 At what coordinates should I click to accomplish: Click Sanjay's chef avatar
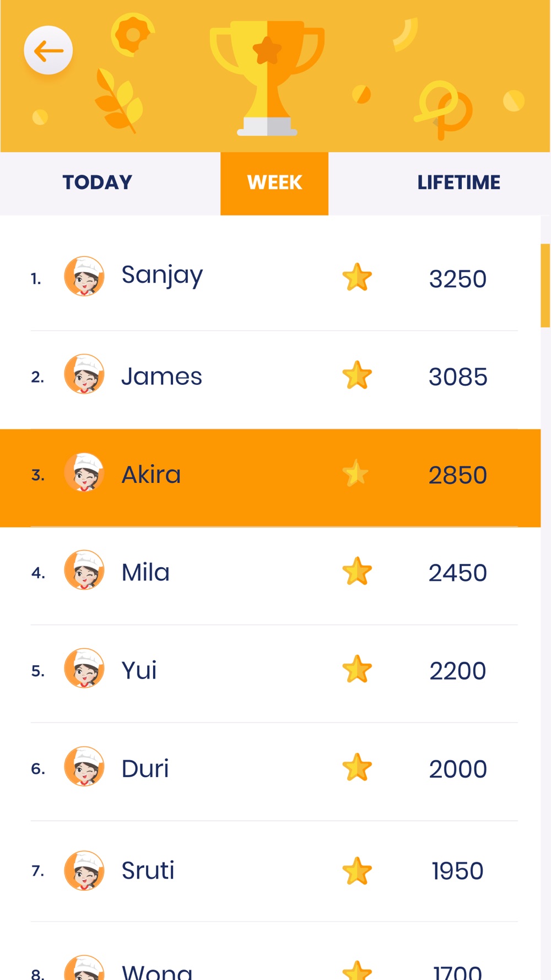(84, 277)
